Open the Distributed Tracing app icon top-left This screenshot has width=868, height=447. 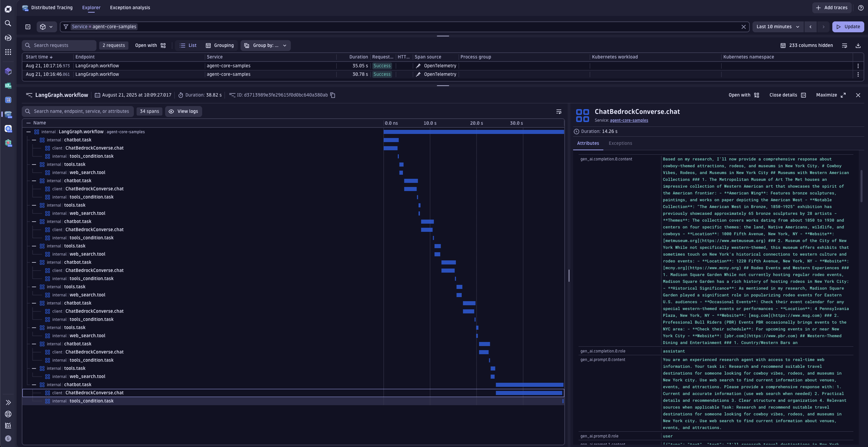coord(25,7)
